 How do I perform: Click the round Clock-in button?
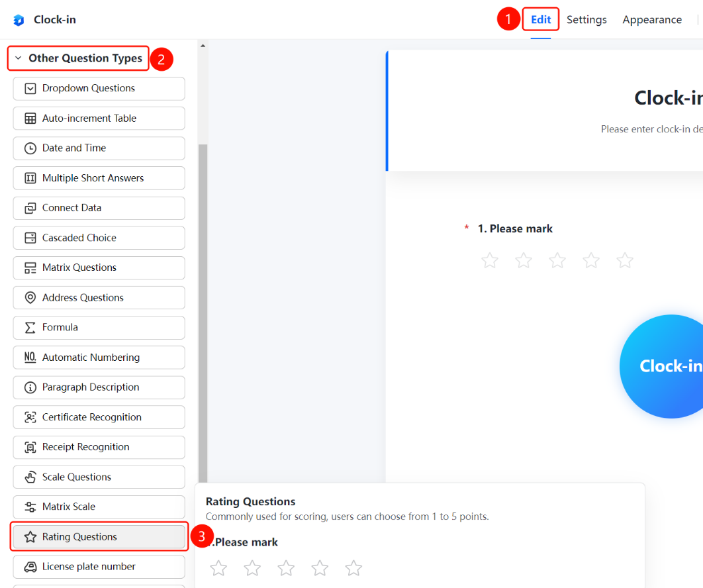point(662,366)
